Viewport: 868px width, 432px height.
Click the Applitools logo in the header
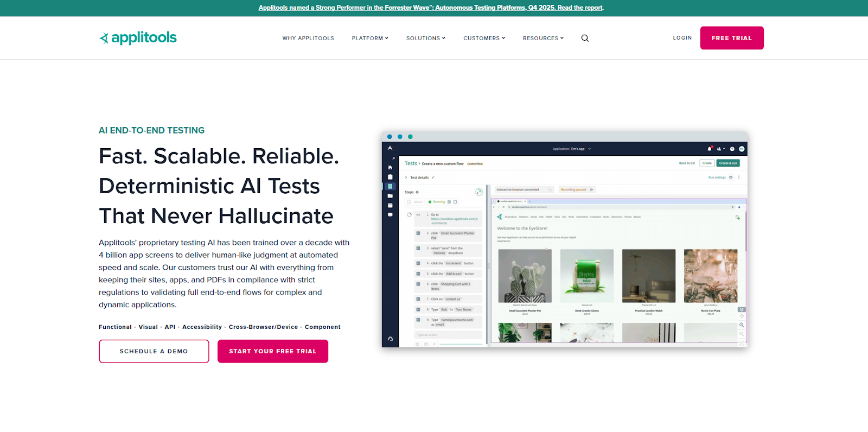[x=138, y=37]
